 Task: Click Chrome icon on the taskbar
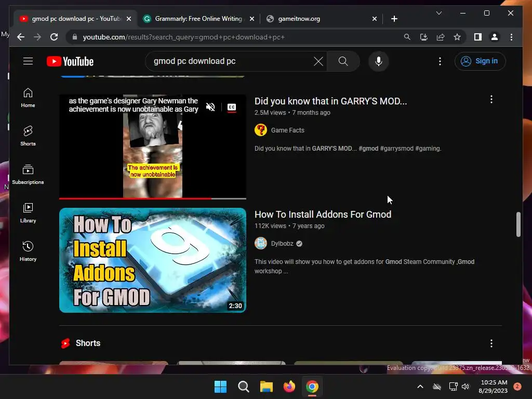tap(312, 387)
